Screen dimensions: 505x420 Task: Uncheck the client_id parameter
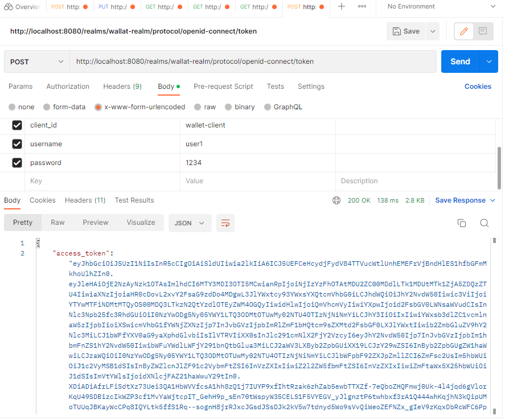(17, 125)
